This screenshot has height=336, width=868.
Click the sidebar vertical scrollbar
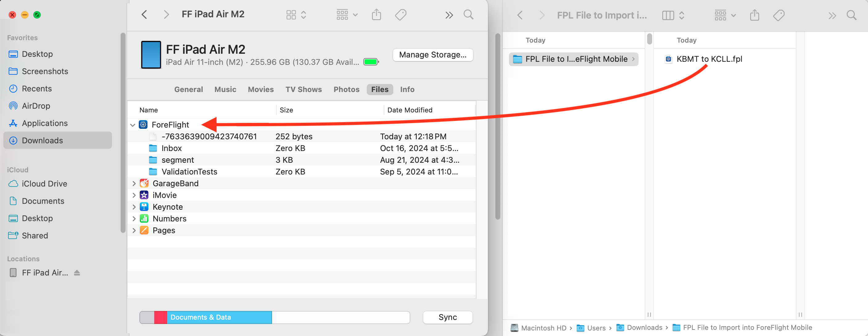(x=123, y=132)
